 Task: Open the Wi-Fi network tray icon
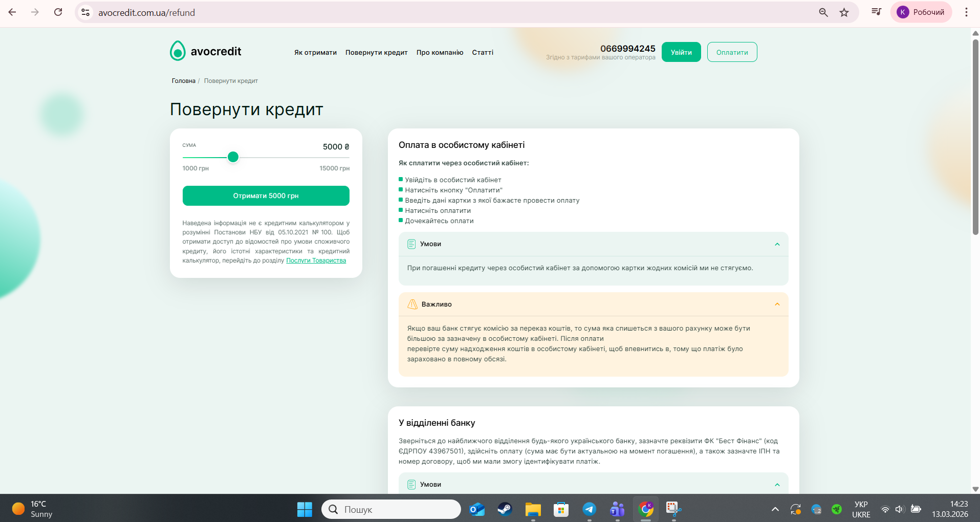pos(885,509)
